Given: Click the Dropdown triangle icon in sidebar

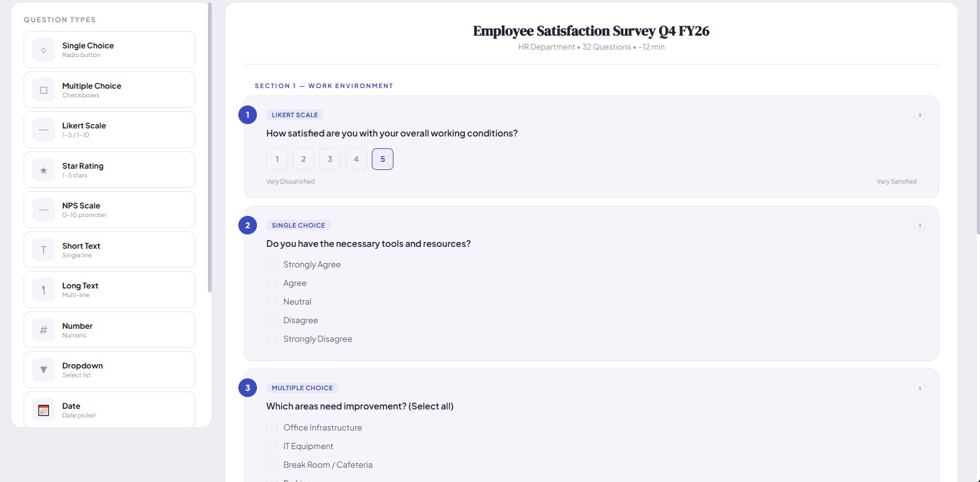Looking at the screenshot, I should click(43, 370).
